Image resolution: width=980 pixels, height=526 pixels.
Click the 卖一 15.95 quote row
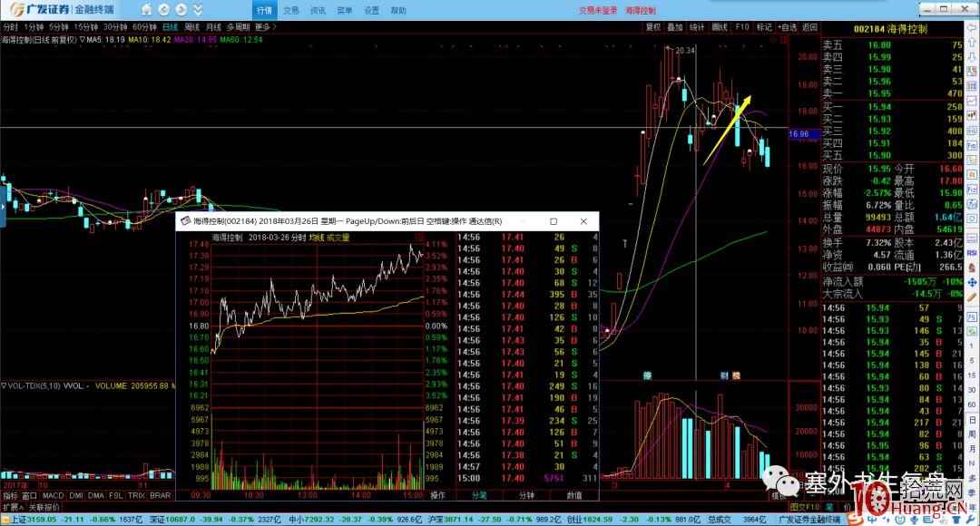pyautogui.click(x=892, y=93)
